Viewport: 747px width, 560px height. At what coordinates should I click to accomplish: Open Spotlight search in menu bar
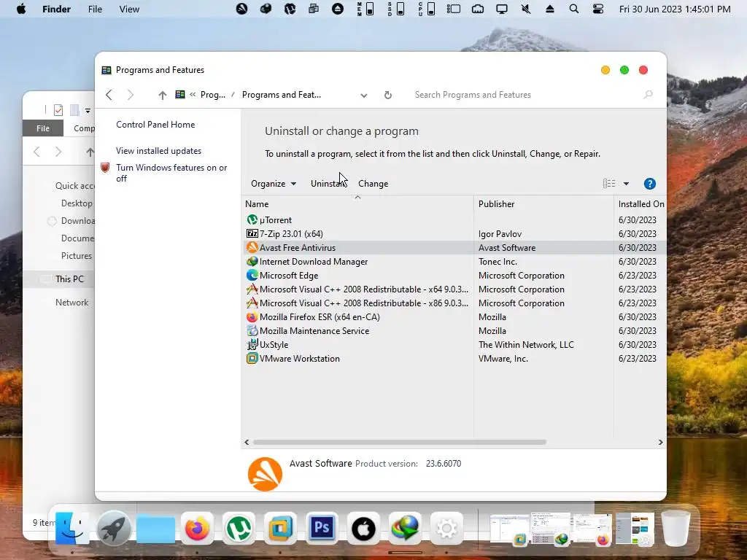click(574, 9)
